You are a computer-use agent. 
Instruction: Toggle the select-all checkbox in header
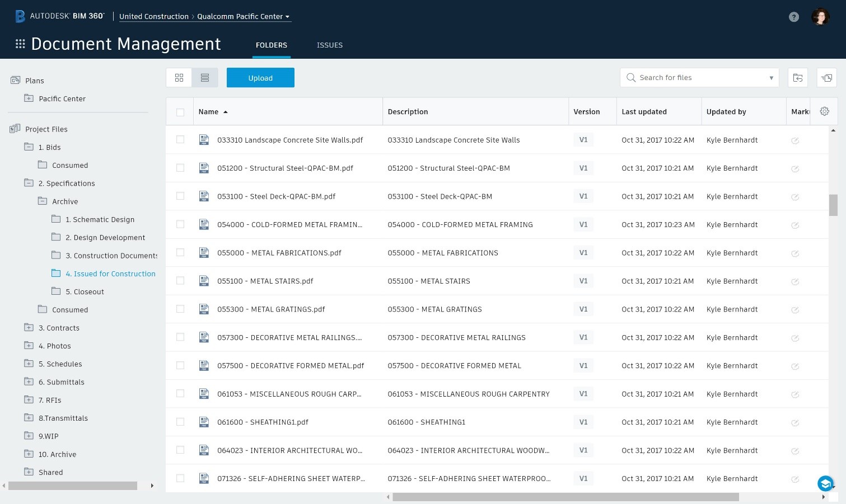pyautogui.click(x=180, y=112)
